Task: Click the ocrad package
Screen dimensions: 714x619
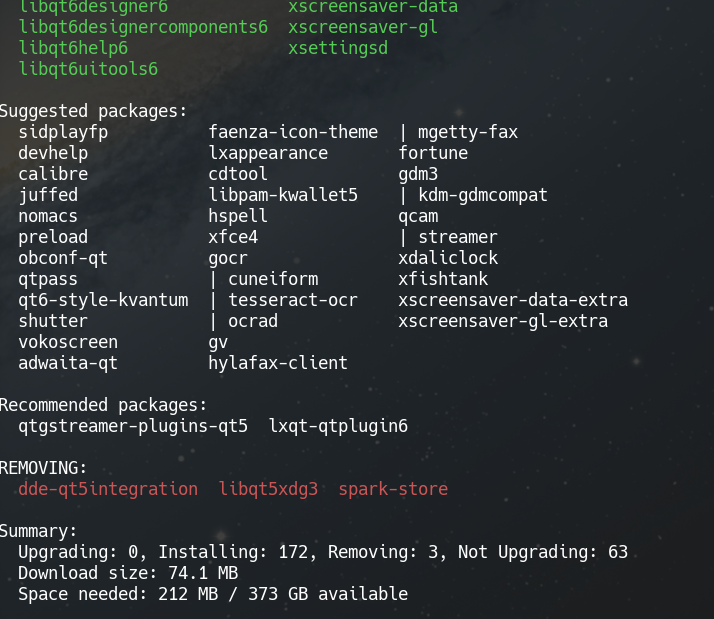Action: coord(253,321)
